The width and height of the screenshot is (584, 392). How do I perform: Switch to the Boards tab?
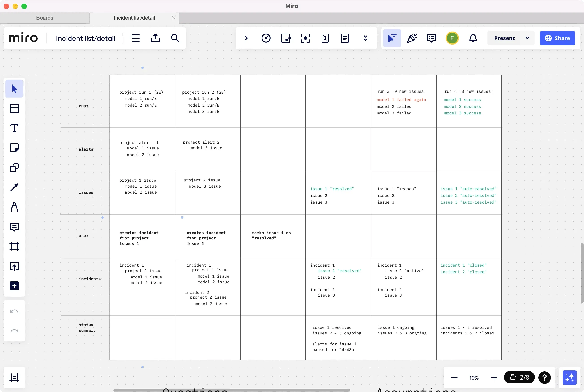45,18
